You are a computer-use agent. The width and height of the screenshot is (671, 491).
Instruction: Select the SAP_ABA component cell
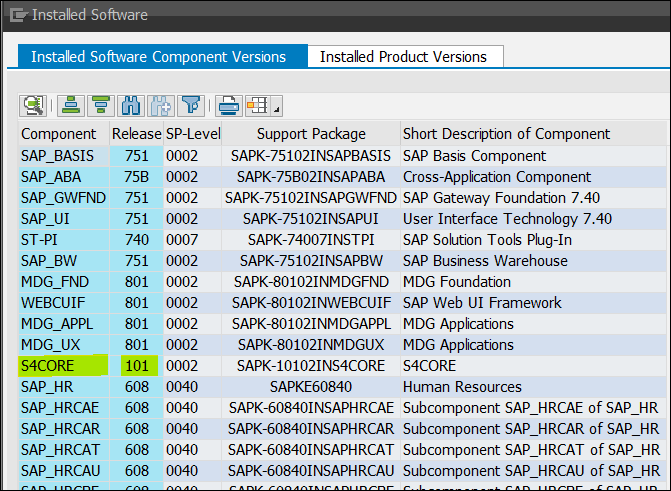[x=64, y=177]
